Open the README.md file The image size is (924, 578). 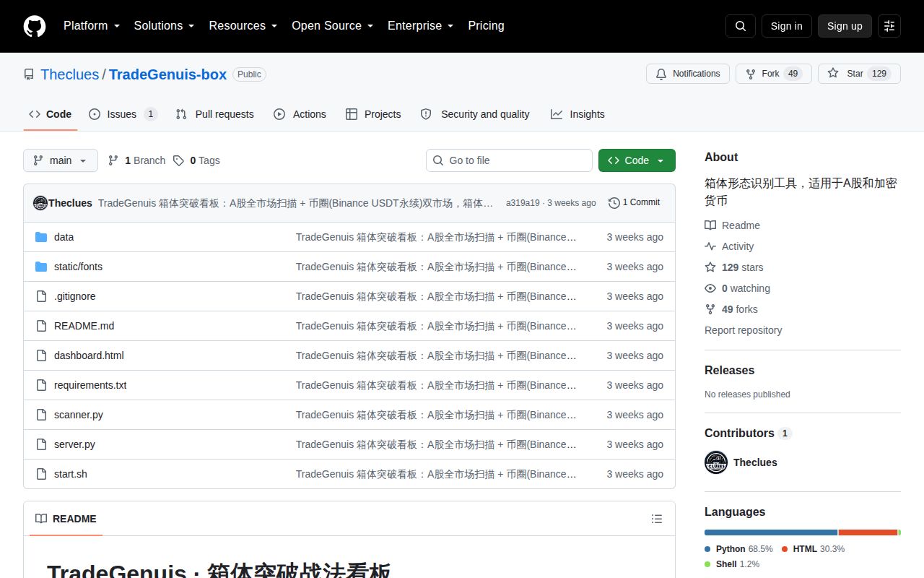tap(84, 326)
